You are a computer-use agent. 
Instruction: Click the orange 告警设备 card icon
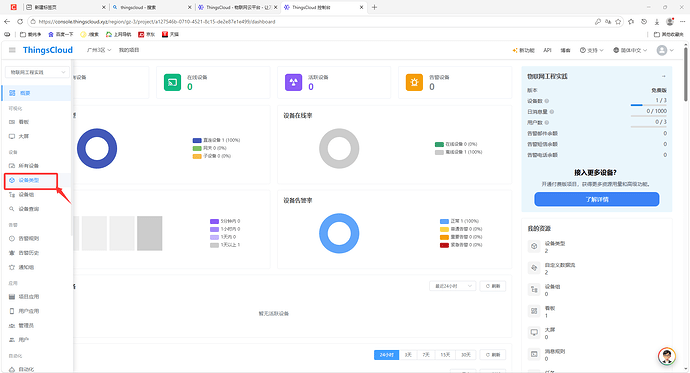tap(414, 82)
